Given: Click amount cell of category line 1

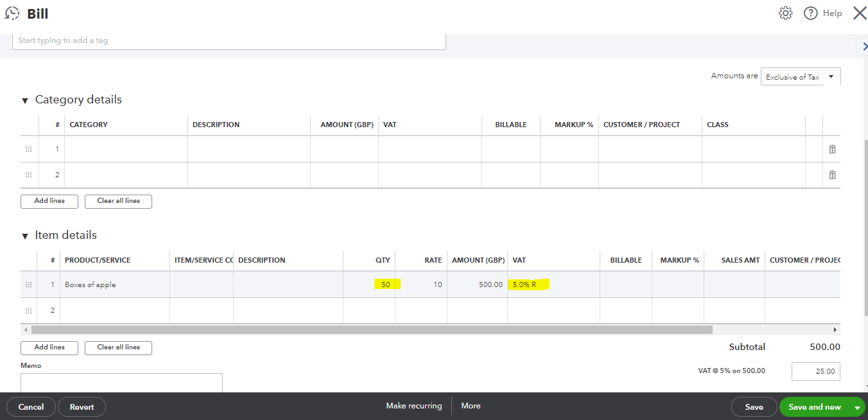Looking at the screenshot, I should click(345, 149).
